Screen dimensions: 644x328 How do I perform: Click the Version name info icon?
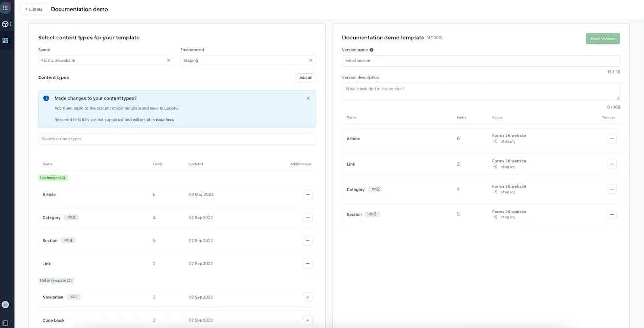(x=371, y=50)
